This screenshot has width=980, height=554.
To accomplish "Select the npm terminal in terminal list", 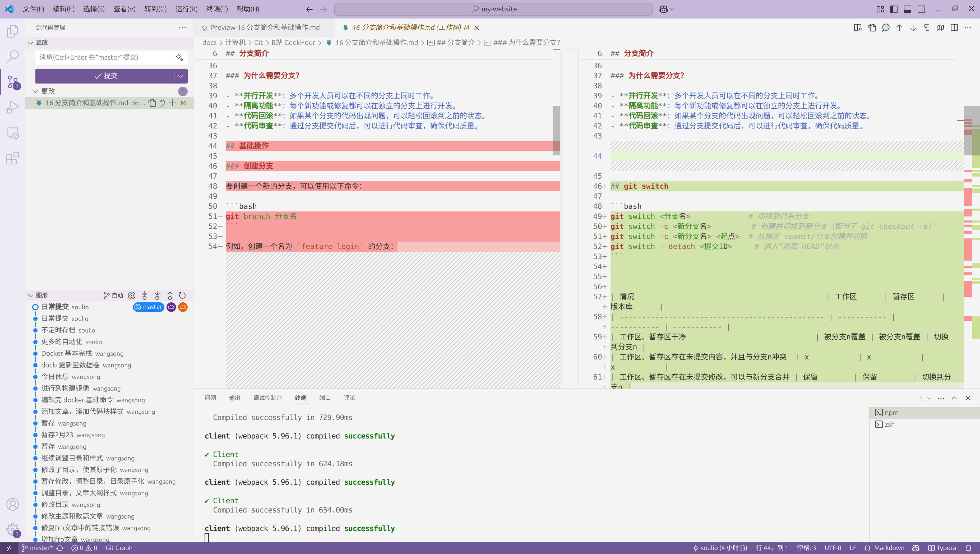I will [x=924, y=413].
